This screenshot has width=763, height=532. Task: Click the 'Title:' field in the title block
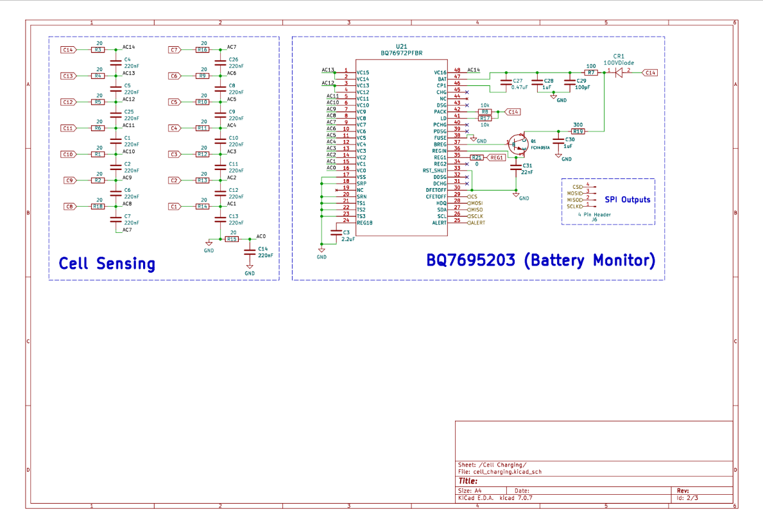[x=468, y=481]
